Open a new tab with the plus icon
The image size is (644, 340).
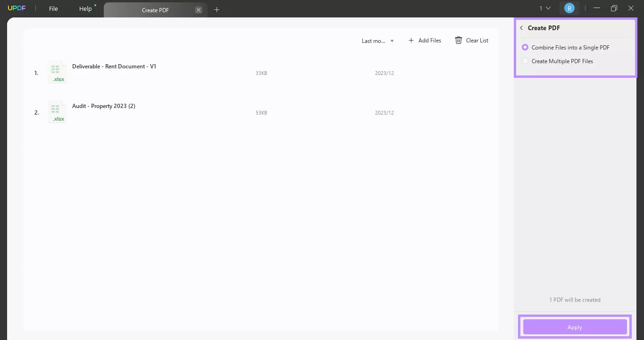(217, 9)
